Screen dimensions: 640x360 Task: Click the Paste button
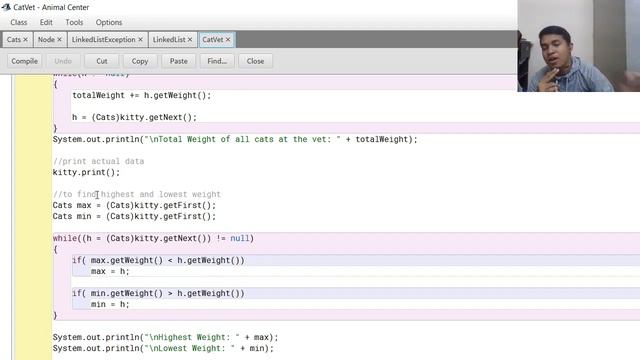coord(178,61)
